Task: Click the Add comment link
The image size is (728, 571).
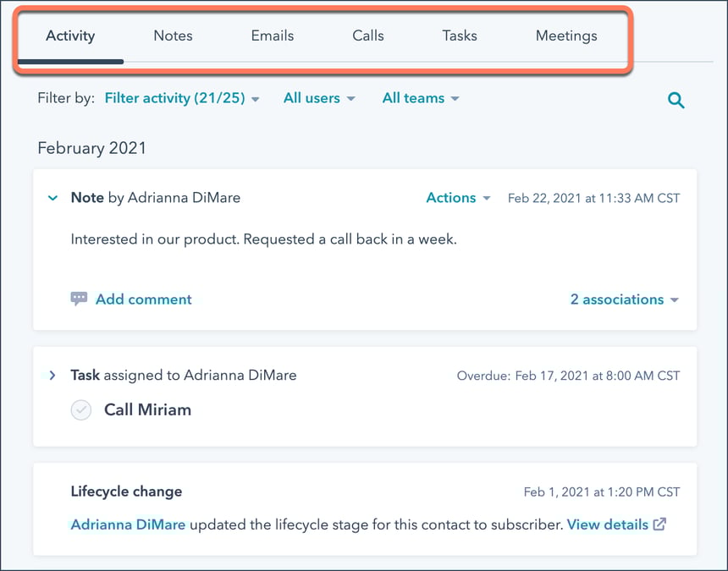Action: point(143,299)
